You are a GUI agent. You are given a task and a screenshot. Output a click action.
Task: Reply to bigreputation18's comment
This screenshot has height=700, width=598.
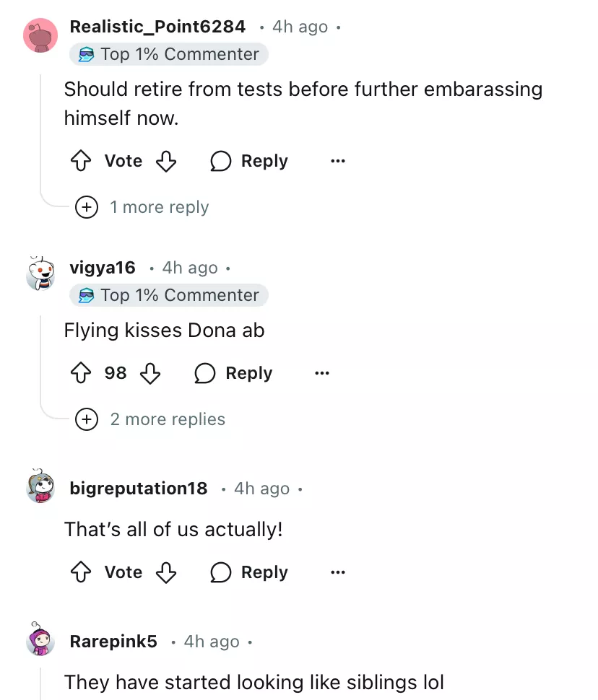249,572
